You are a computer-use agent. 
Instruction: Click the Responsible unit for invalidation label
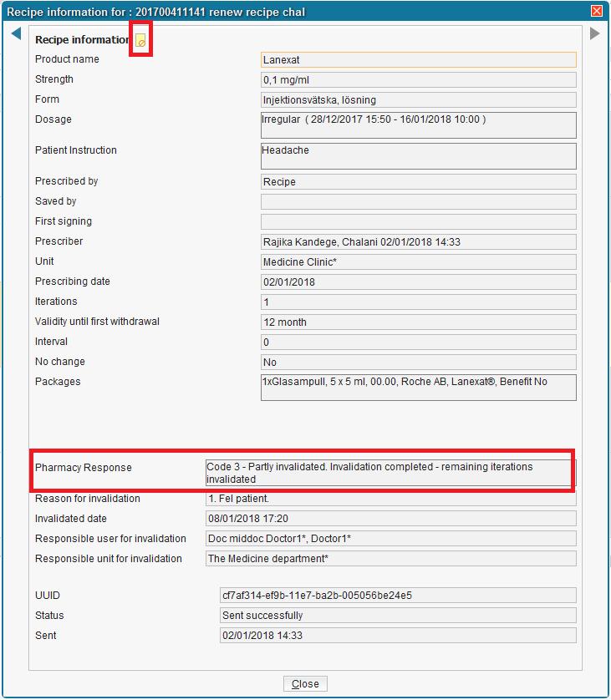[109, 559]
